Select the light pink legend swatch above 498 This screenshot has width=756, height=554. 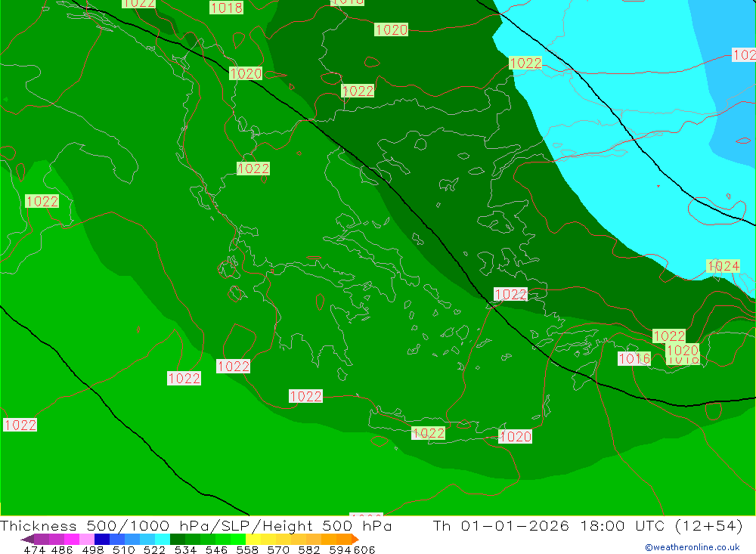pyautogui.click(x=85, y=539)
